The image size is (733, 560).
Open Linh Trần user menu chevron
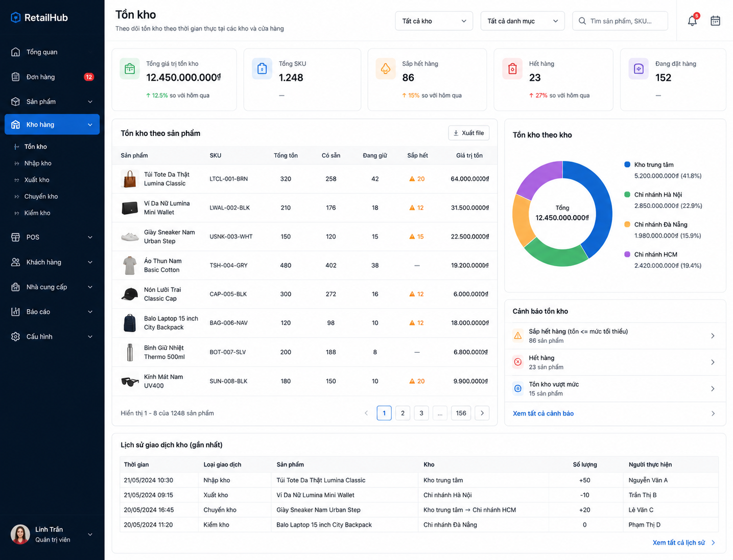[90, 534]
